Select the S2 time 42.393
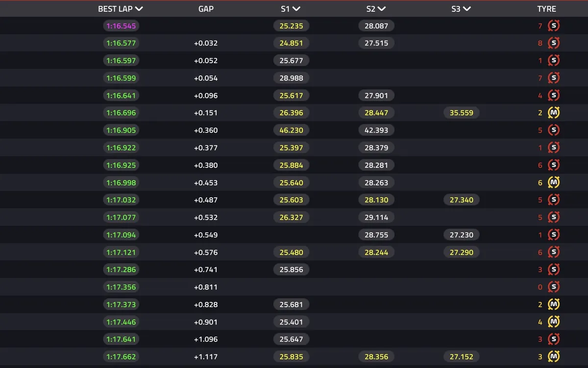The image size is (588, 368). (376, 130)
